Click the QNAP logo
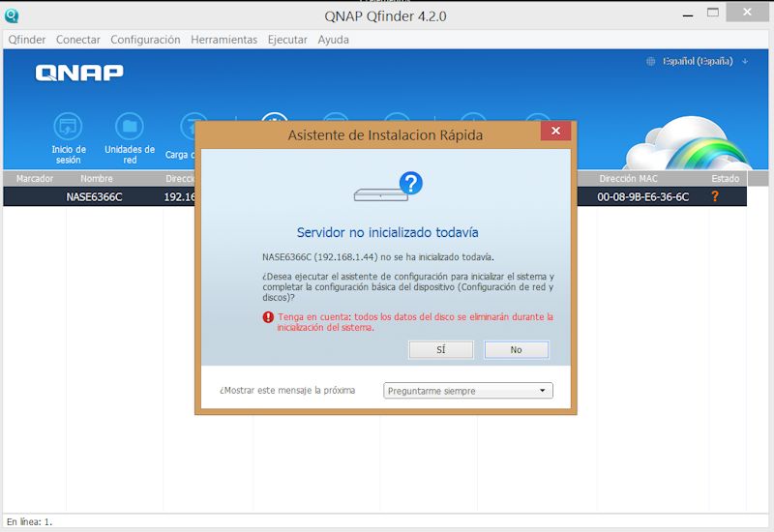774x532 pixels. 79,73
